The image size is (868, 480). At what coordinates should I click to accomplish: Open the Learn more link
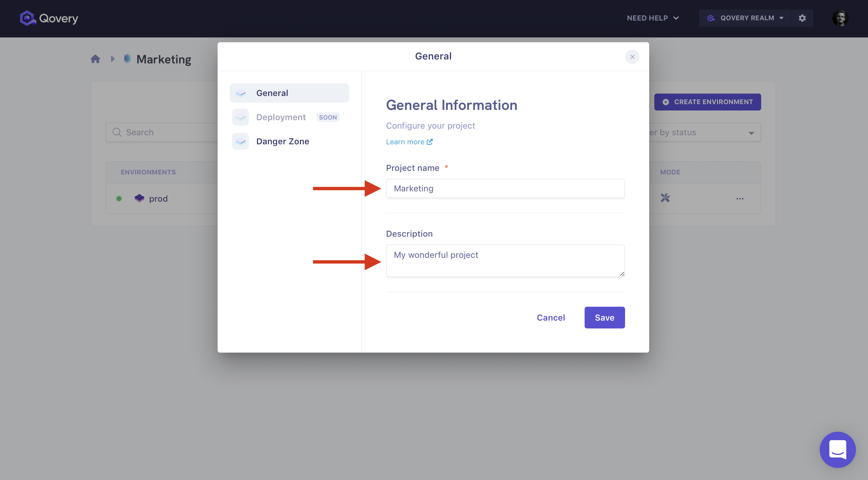click(x=409, y=142)
